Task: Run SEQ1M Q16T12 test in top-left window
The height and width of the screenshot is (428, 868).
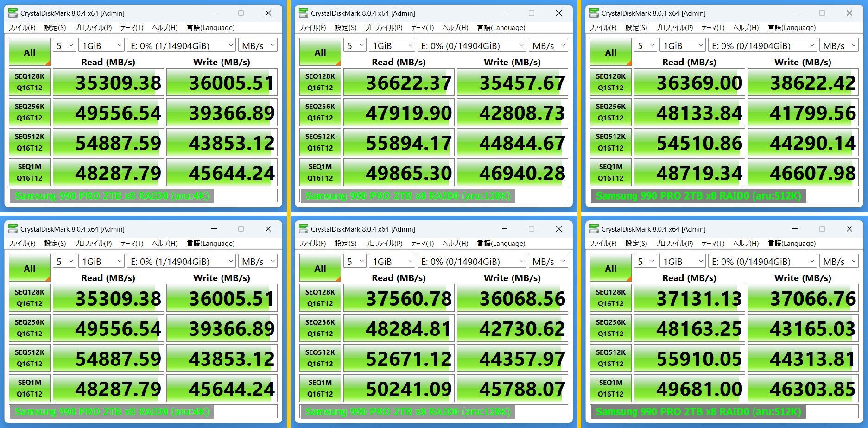Action: (x=30, y=172)
